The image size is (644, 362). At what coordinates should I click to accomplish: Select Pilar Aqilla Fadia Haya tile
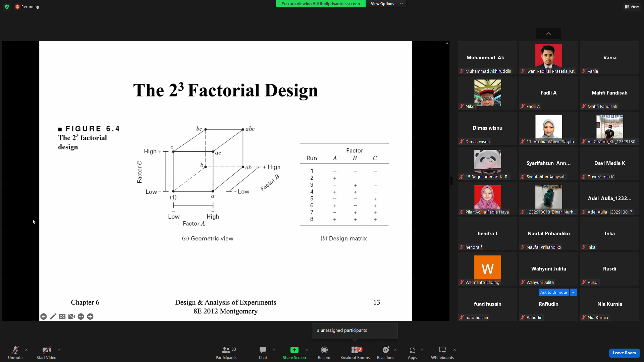(488, 199)
